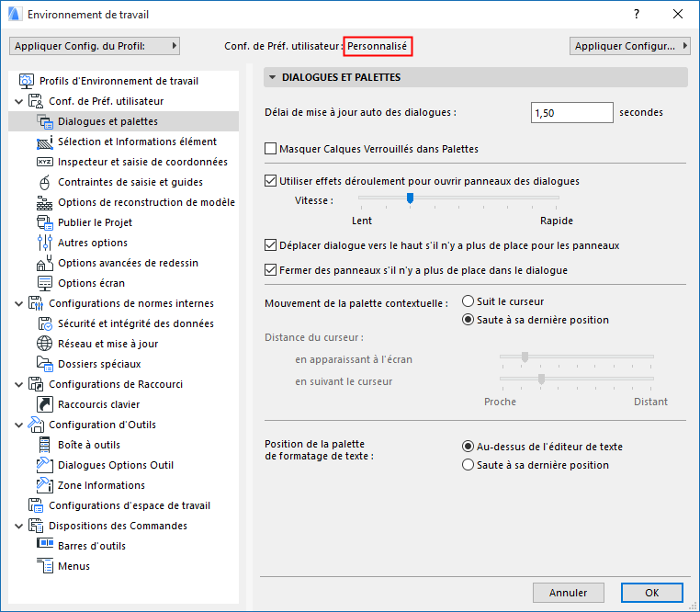700x612 pixels.
Task: Click the Publier le Projet icon
Action: click(45, 222)
